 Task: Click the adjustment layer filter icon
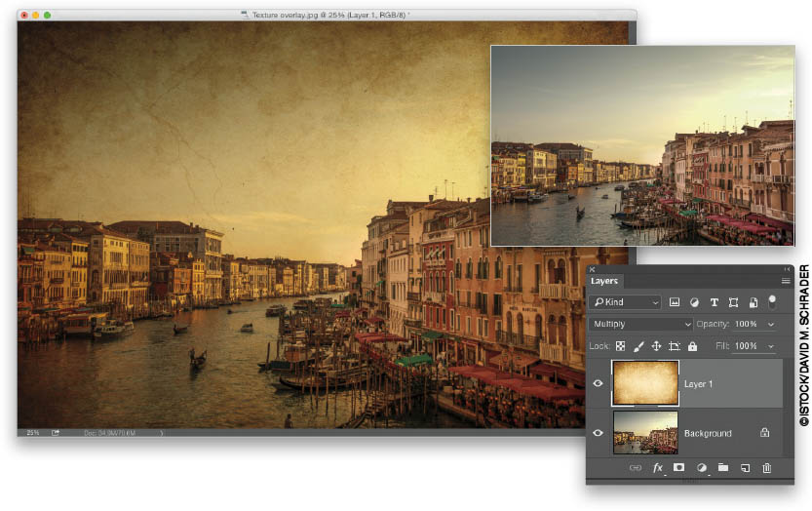tap(694, 303)
